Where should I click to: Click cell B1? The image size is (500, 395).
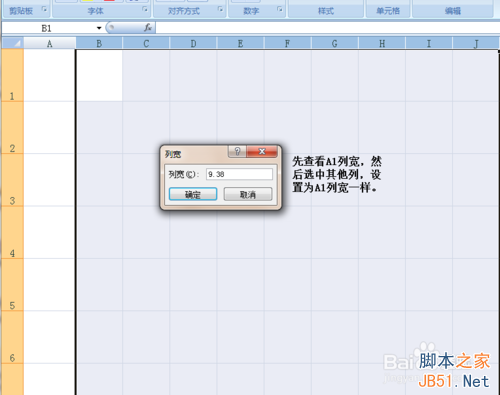[99, 75]
